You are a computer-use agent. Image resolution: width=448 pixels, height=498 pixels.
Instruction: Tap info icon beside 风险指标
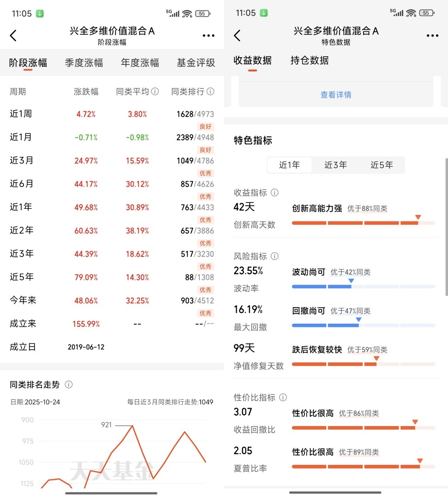[x=275, y=256]
